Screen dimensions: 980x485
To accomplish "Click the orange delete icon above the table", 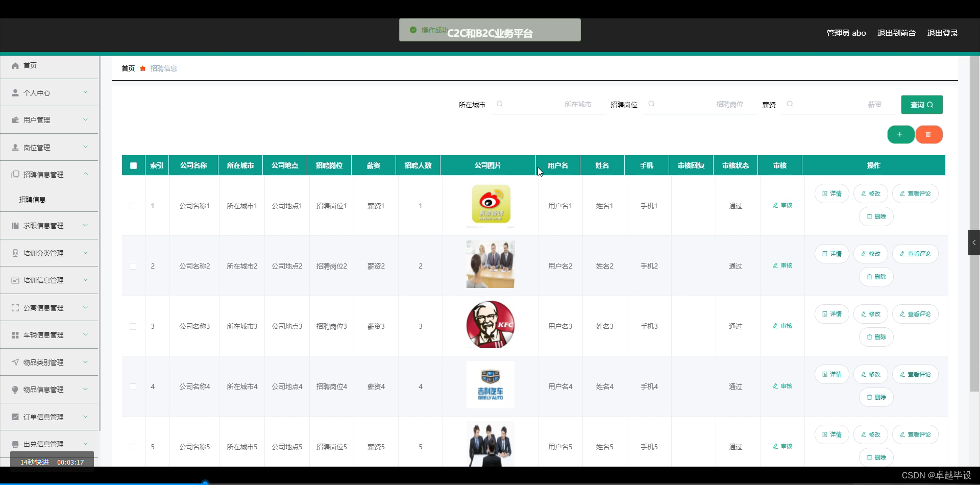I will point(929,134).
